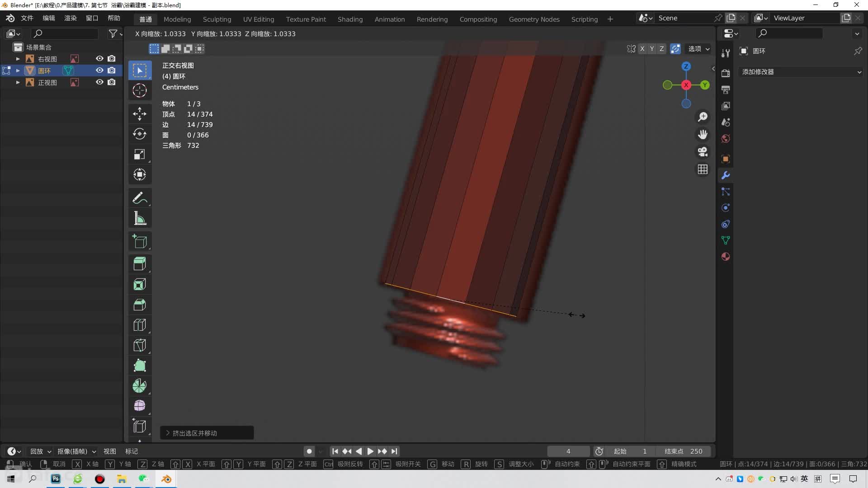Open the 文件 menu
The height and width of the screenshot is (488, 868).
27,18
